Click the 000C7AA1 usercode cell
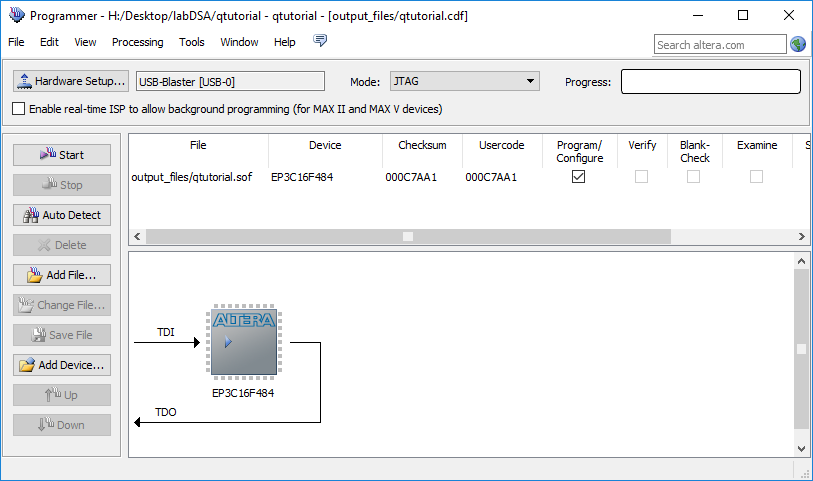 pos(491,177)
